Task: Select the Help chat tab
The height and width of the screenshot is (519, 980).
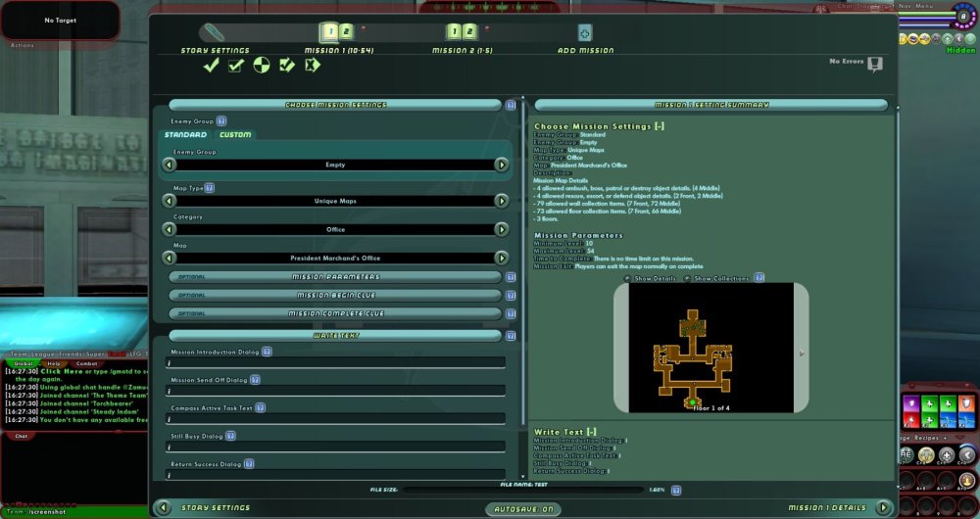Action: point(54,363)
